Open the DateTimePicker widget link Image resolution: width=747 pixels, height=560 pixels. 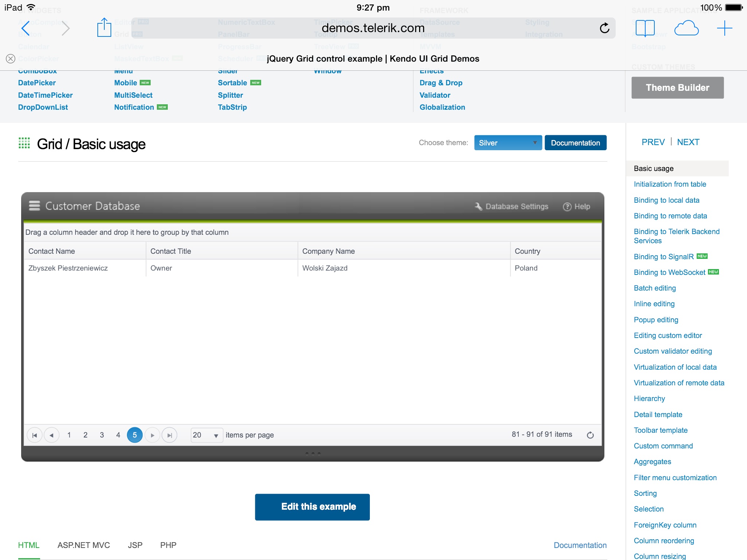pyautogui.click(x=45, y=95)
